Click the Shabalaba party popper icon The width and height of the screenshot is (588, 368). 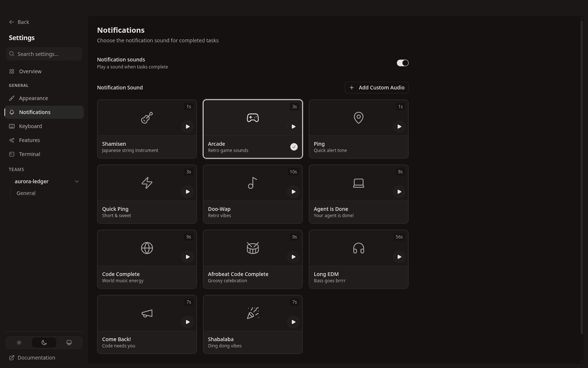pyautogui.click(x=253, y=313)
